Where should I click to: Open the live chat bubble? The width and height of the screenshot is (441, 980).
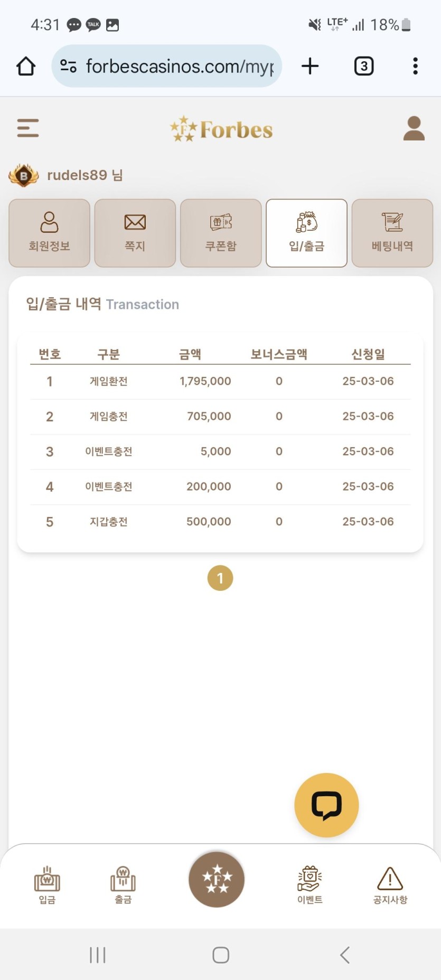coord(326,805)
